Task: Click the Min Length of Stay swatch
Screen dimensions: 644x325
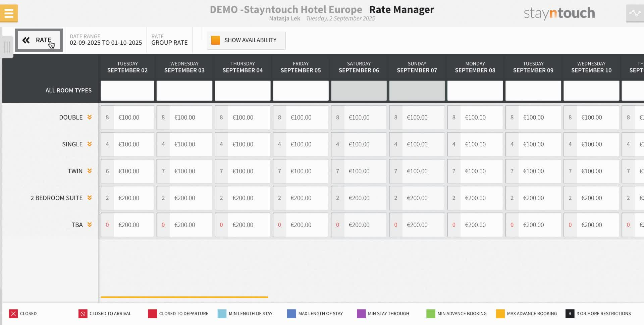Action: click(222, 314)
